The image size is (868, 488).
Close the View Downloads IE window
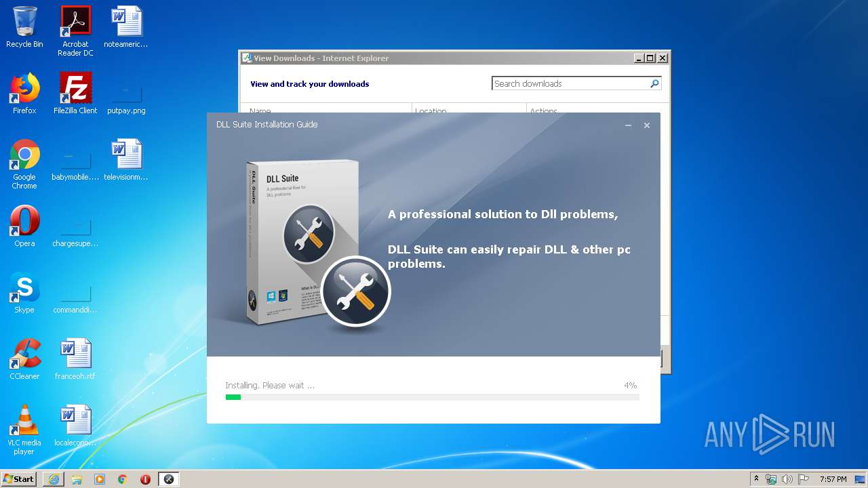click(663, 58)
